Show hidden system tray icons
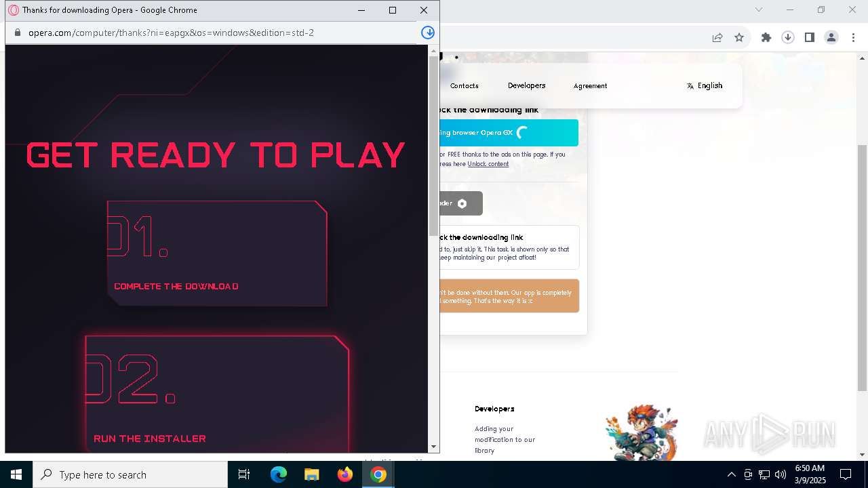Viewport: 868px width, 488px height. (x=731, y=474)
